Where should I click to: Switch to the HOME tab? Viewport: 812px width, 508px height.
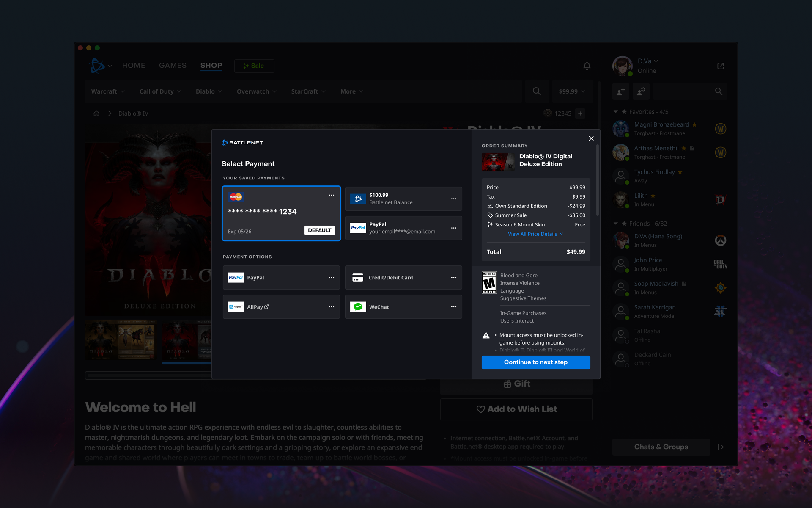pyautogui.click(x=134, y=66)
